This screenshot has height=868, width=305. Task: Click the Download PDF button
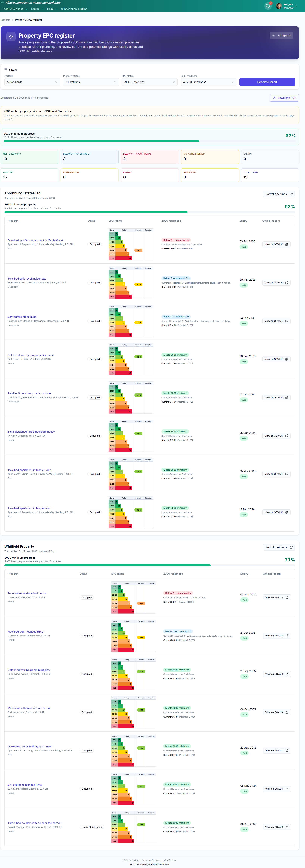284,98
